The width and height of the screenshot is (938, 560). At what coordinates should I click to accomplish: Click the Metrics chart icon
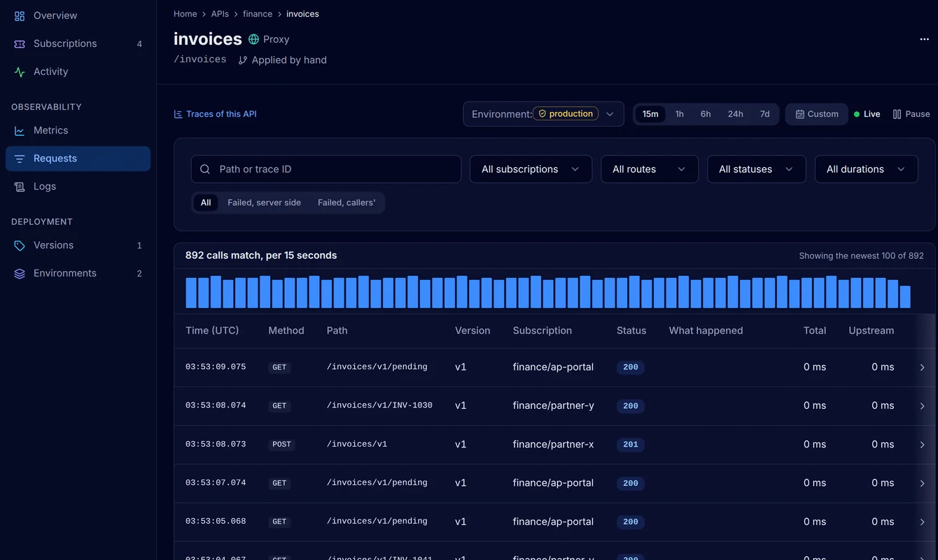20,130
